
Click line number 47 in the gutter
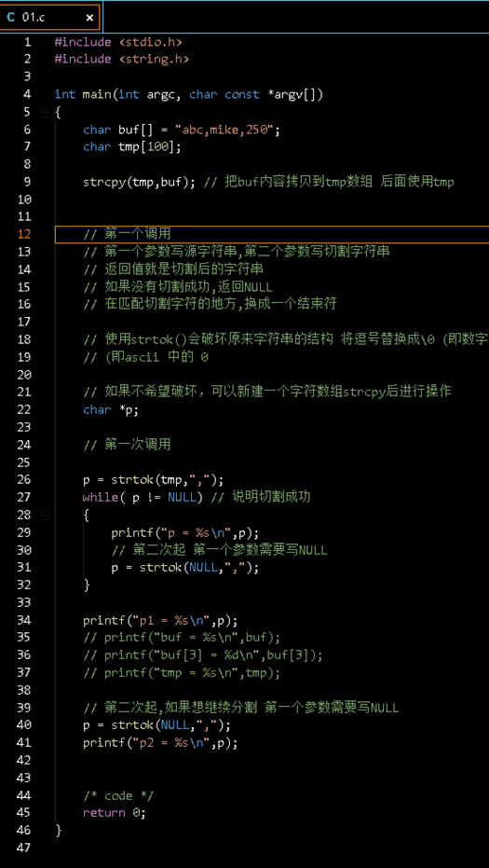(25, 847)
